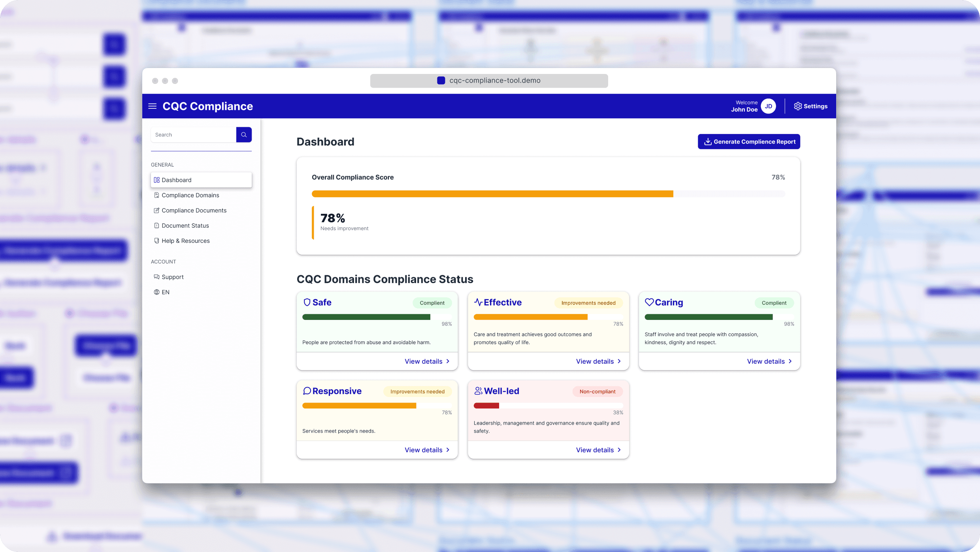Click the pulse icon beside Effective
Screen dimensions: 980x552
[x=478, y=302]
